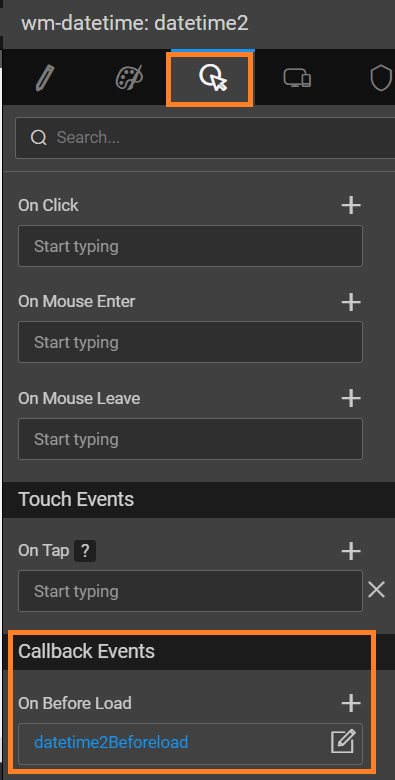Edit the datetime2Beforeload handler
This screenshot has height=780, width=395.
(x=343, y=742)
